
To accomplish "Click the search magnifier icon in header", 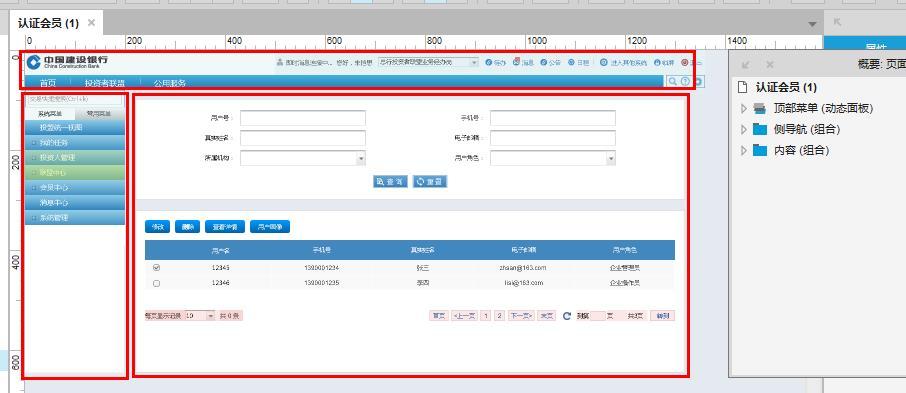I will tap(673, 81).
